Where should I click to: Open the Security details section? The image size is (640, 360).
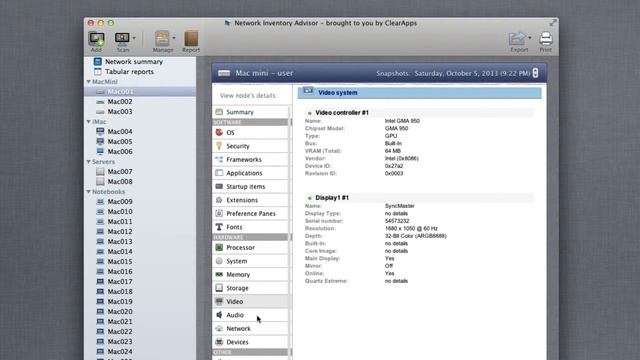[x=250, y=146]
